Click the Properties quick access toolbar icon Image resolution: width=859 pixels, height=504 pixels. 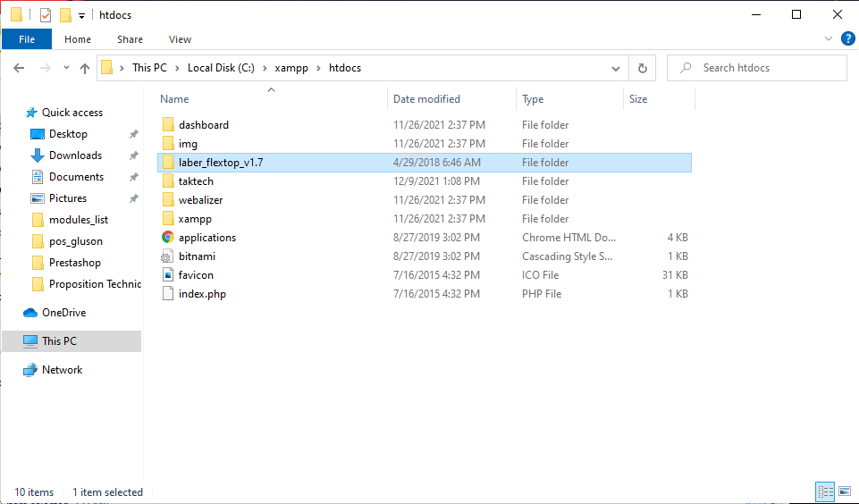46,15
